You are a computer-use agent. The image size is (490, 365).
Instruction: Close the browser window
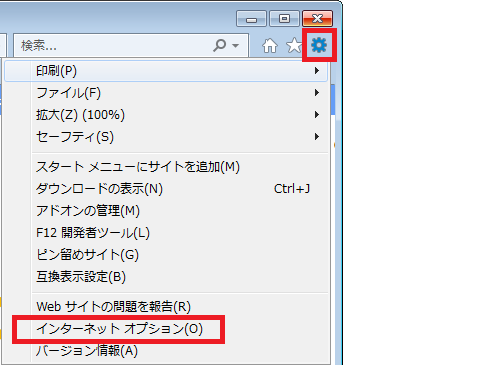tap(317, 18)
